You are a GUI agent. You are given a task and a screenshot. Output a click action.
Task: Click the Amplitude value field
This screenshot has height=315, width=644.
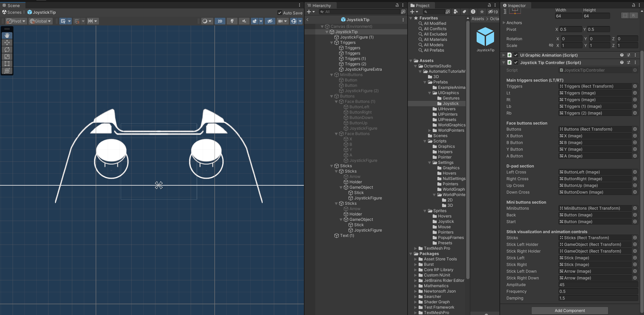(x=597, y=285)
